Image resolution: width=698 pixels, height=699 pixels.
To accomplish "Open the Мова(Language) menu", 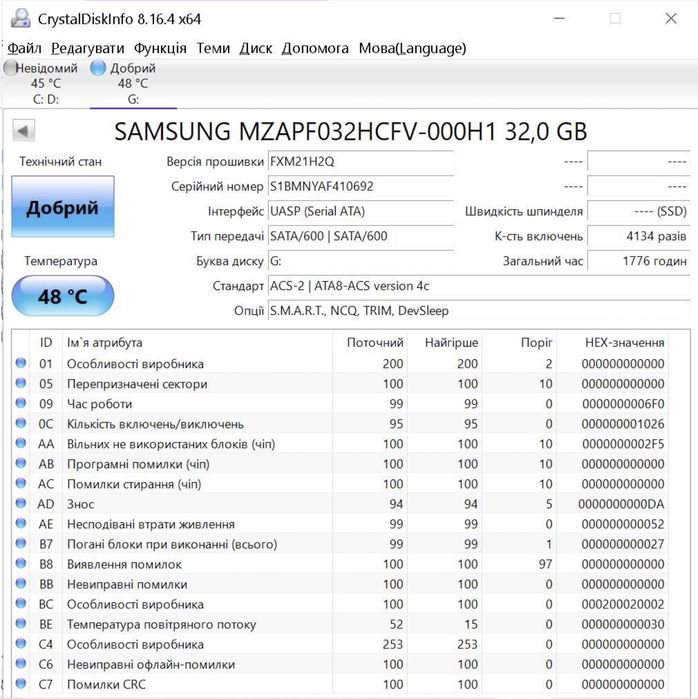I will pos(413,48).
